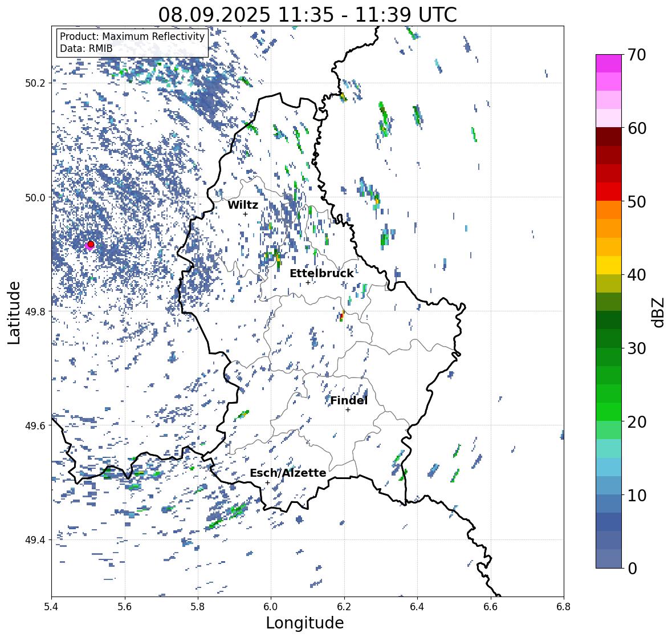Click 'Product: Maximum Reflectivity' in the legend box
The width and height of the screenshot is (672, 637).
[x=132, y=36]
